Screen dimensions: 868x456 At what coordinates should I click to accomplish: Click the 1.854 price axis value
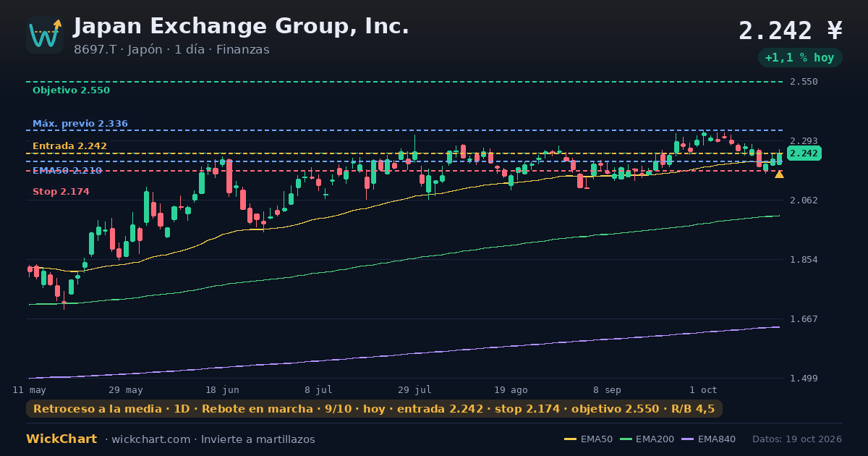tap(804, 260)
